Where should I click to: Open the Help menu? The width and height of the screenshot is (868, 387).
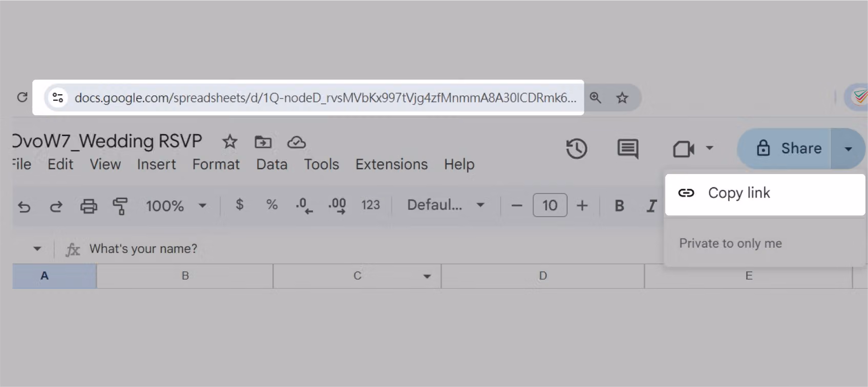tap(459, 164)
